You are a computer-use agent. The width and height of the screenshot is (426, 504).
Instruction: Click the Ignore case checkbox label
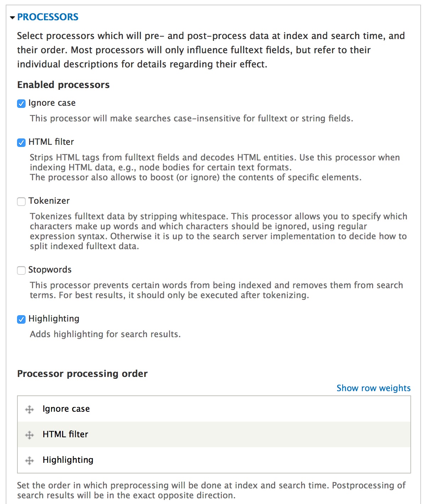[52, 103]
